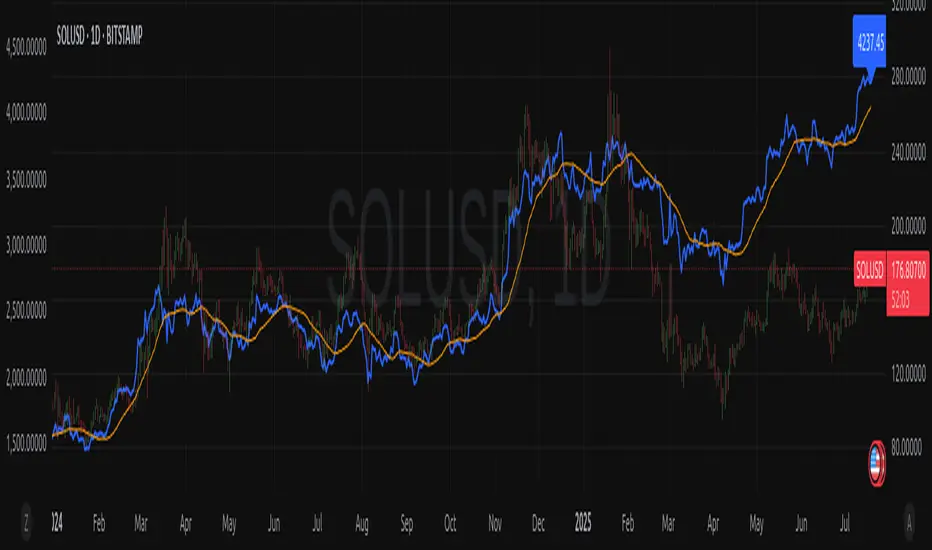Click the 52:03 countdown timer

click(x=900, y=301)
